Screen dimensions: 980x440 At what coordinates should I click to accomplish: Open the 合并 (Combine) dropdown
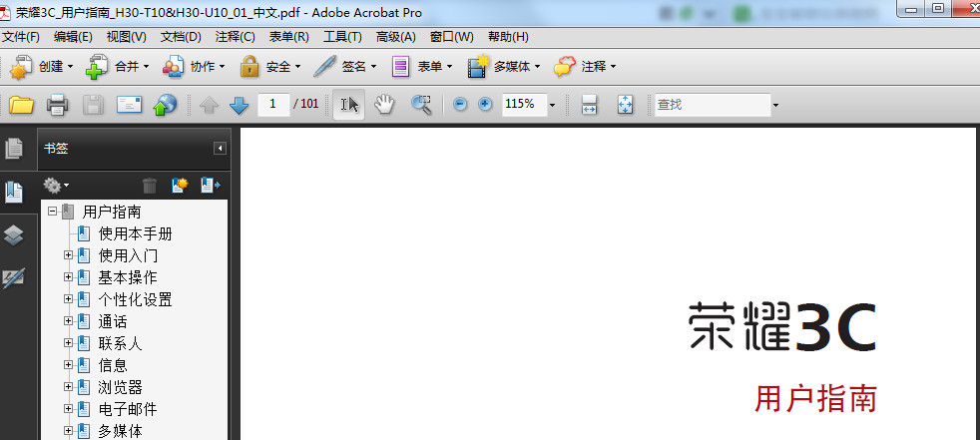coord(118,66)
